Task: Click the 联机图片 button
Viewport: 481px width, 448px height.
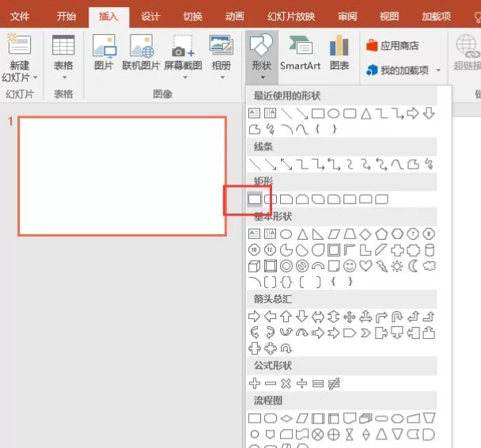Action: 141,52
